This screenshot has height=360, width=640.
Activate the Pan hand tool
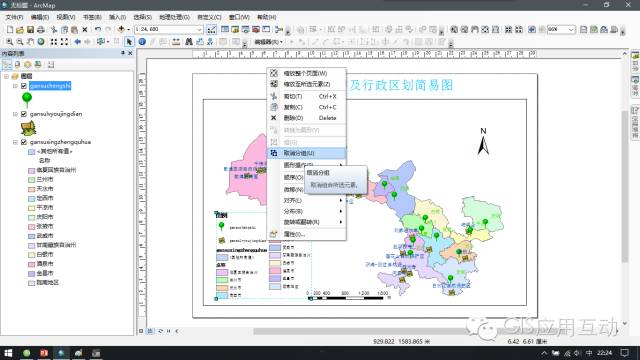(31, 42)
